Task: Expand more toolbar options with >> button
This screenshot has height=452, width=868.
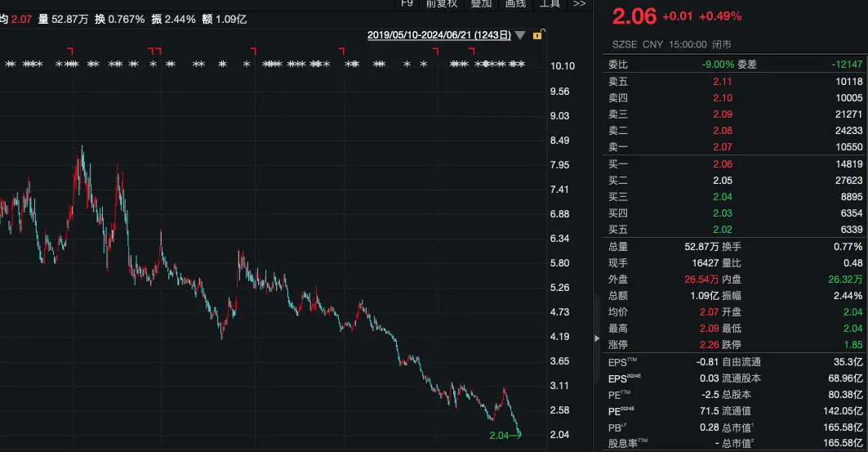Action: click(x=580, y=4)
